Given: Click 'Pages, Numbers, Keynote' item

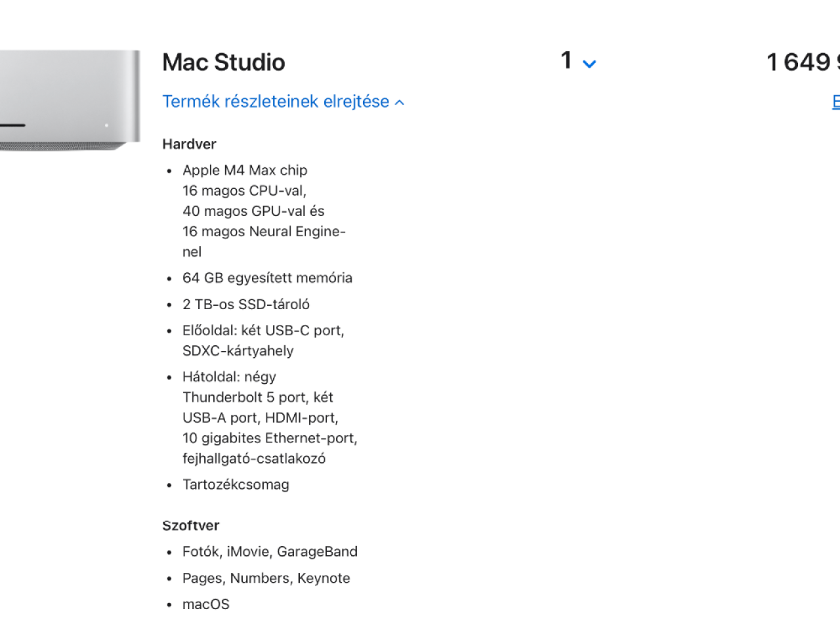Looking at the screenshot, I should 266,578.
